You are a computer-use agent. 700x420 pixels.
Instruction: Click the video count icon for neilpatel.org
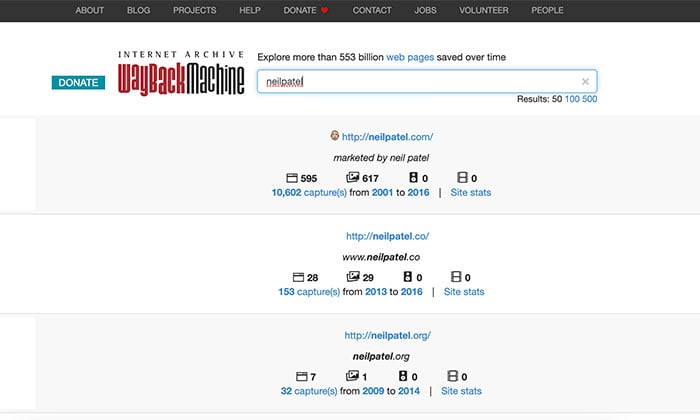coord(453,376)
